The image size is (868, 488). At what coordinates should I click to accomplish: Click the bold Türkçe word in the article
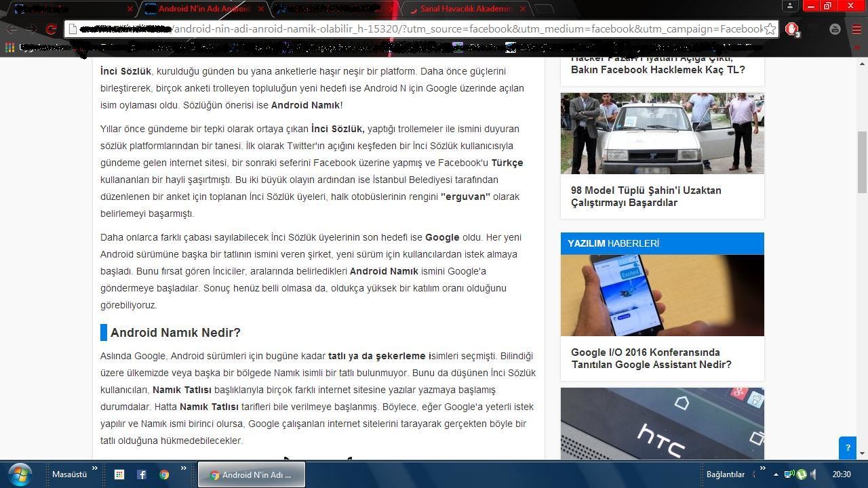507,163
